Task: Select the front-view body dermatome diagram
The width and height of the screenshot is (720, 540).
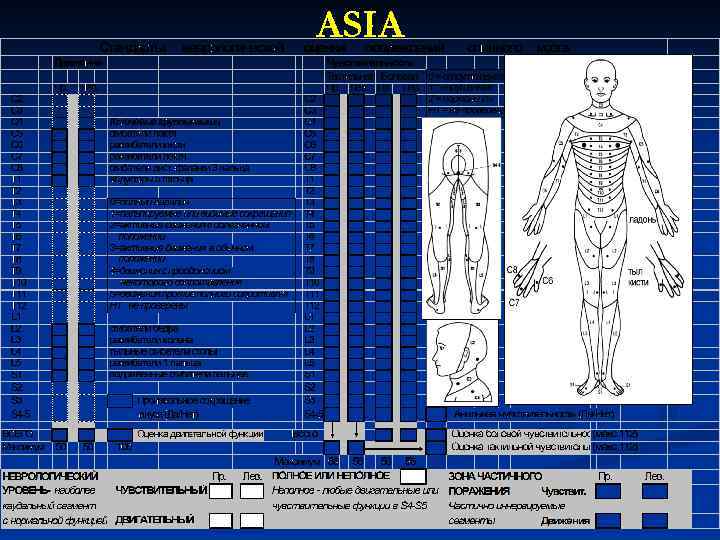Action: point(598,230)
